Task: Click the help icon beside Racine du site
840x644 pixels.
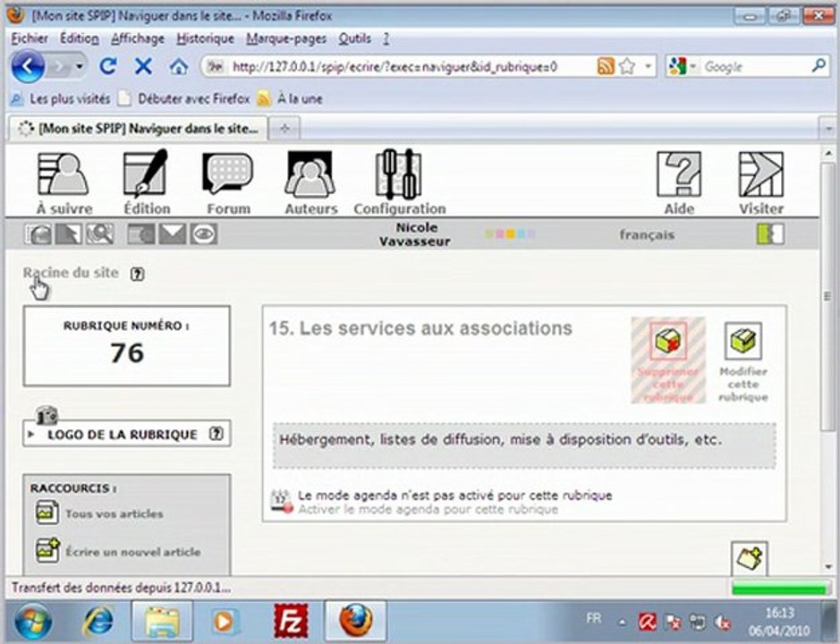Action: pyautogui.click(x=138, y=274)
